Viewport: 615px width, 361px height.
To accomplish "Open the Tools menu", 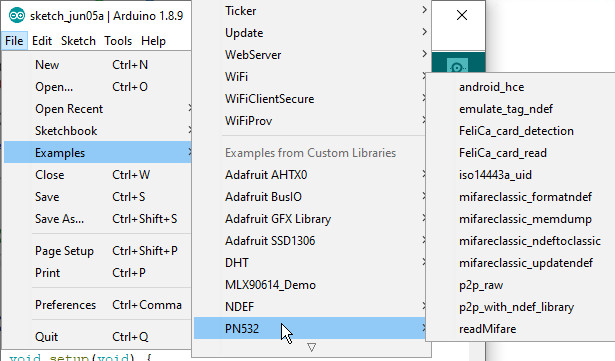I will [118, 41].
